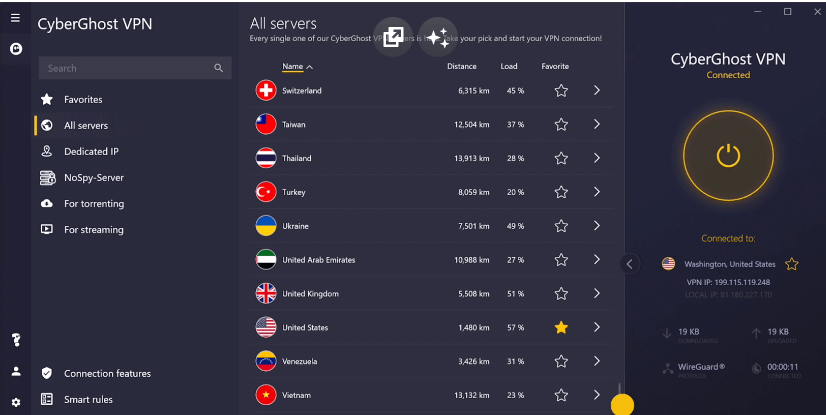Toggle the VPN power button off
Image resolution: width=826 pixels, height=415 pixels.
[728, 155]
